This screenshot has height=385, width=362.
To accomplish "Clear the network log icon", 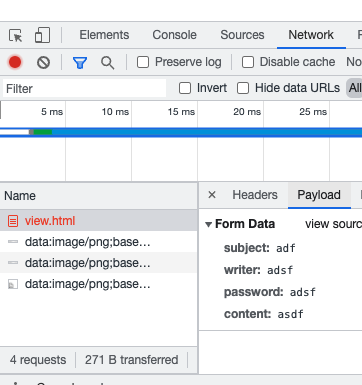I will (x=43, y=62).
